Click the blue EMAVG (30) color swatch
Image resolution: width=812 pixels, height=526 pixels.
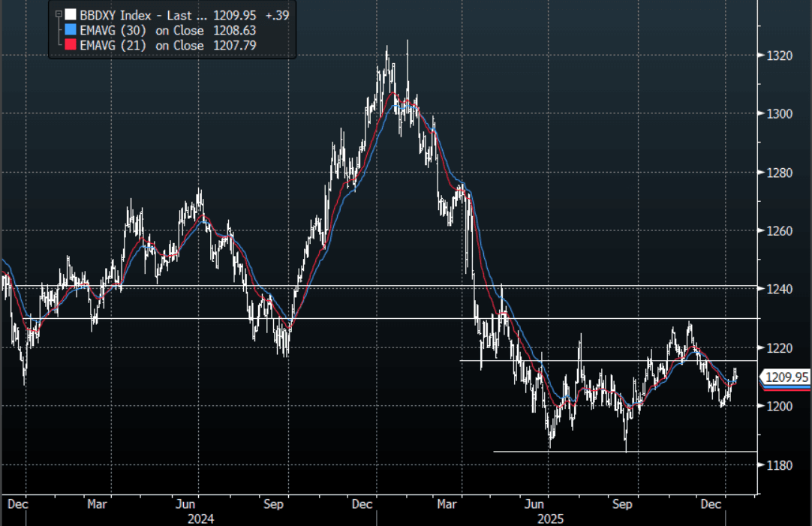click(x=71, y=30)
